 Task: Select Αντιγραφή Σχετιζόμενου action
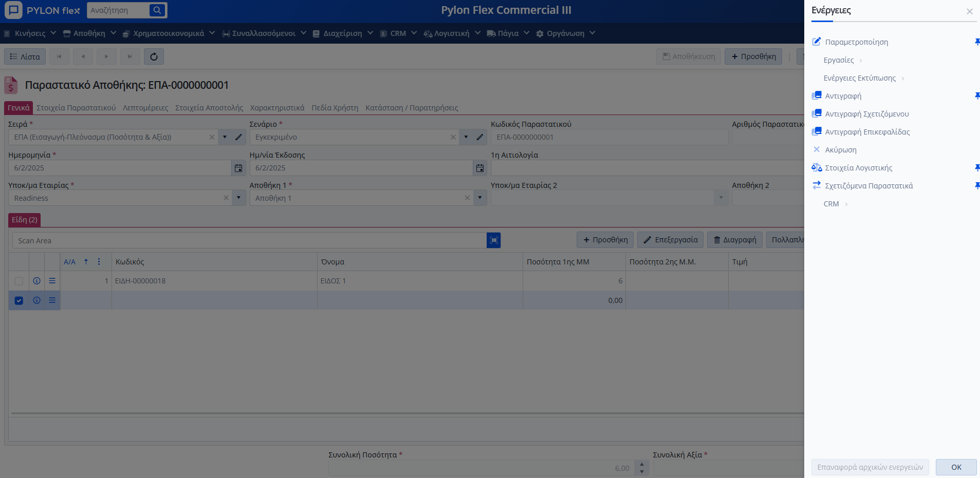tap(866, 114)
